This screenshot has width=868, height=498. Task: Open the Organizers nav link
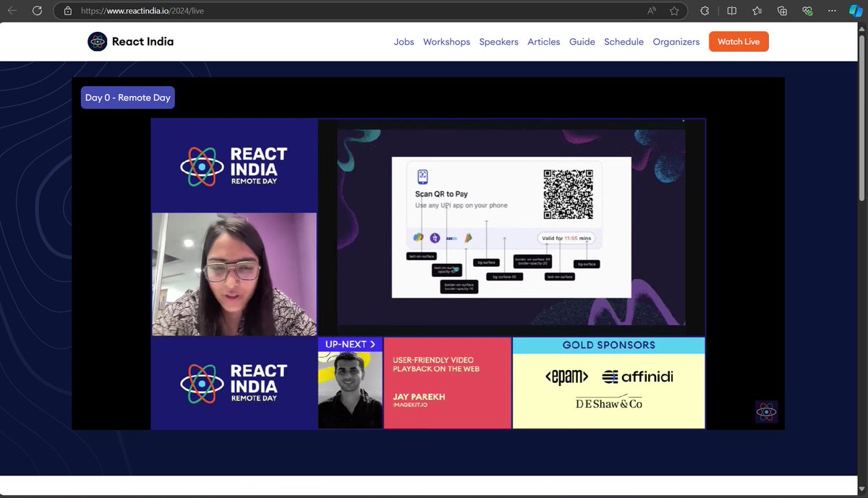676,42
